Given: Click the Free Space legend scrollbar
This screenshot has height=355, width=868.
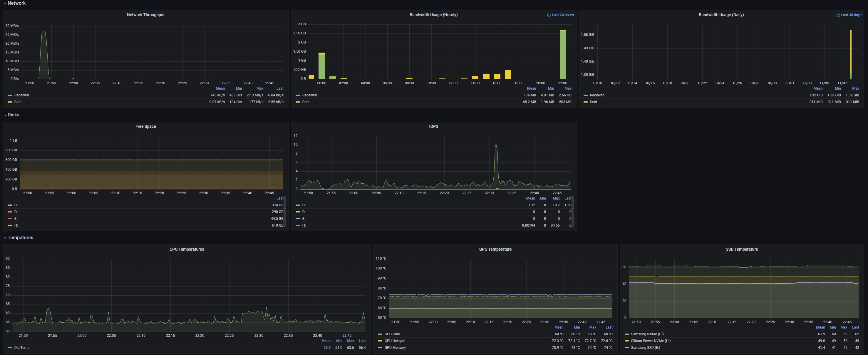Looking at the screenshot, I should pos(285,212).
